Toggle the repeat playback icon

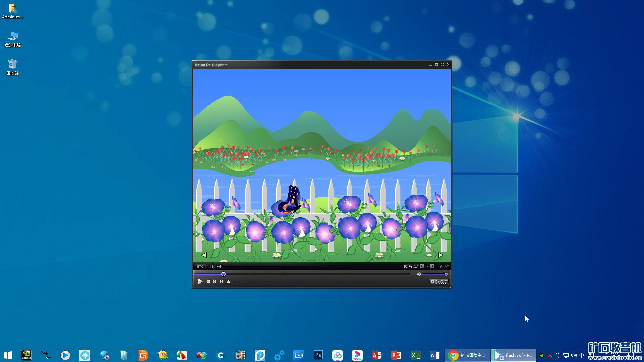point(440,266)
